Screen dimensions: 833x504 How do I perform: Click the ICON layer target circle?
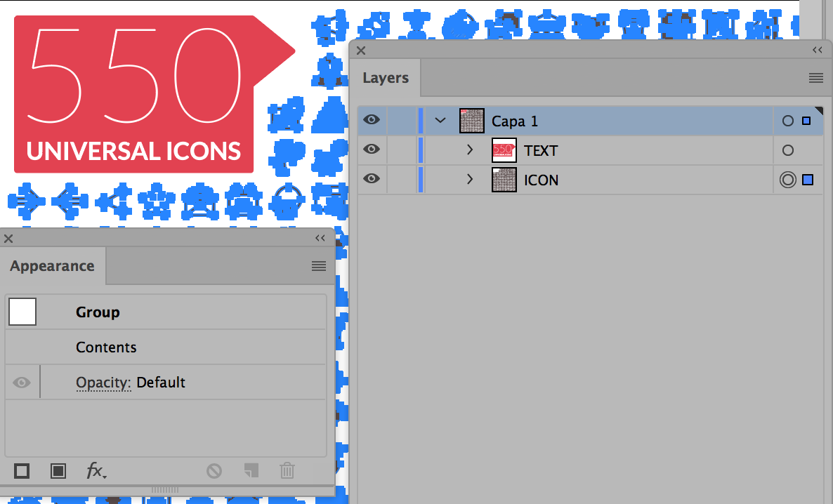click(788, 180)
